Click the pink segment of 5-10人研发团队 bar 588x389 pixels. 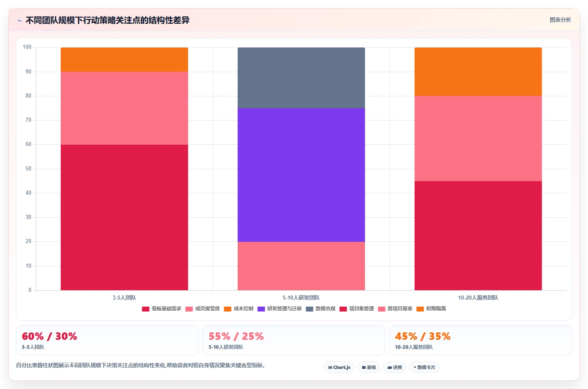tap(301, 266)
